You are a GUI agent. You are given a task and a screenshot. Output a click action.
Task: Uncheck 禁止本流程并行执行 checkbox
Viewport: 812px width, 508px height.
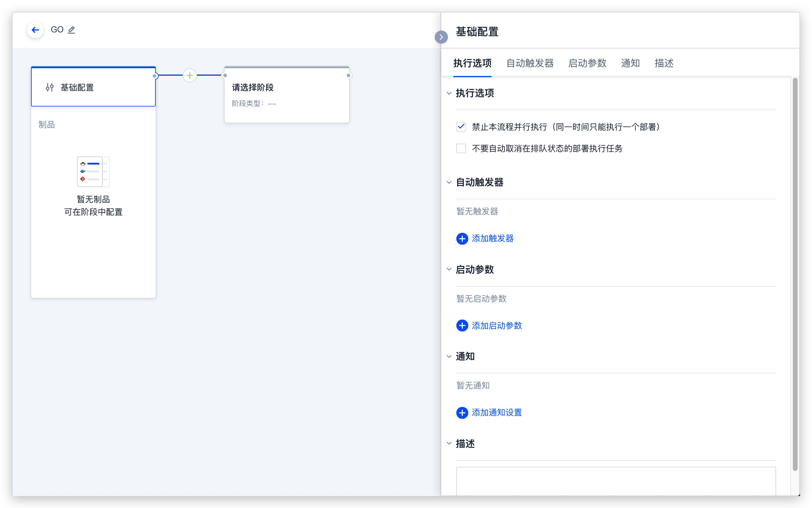coord(461,127)
